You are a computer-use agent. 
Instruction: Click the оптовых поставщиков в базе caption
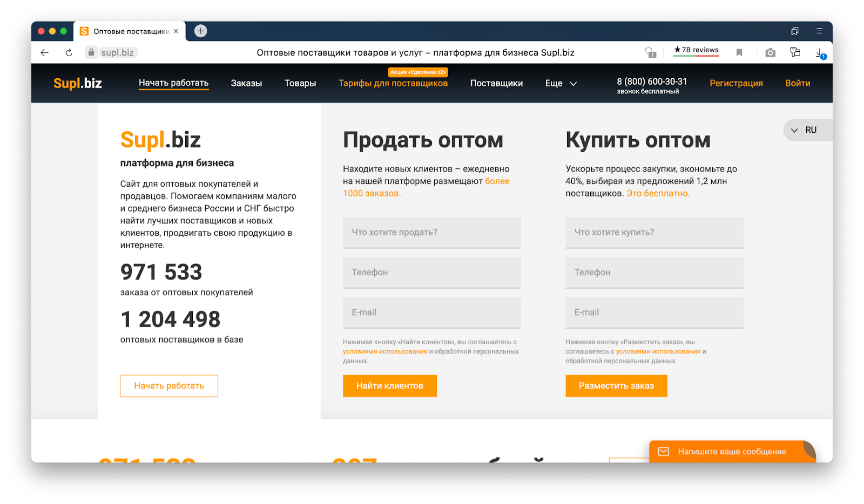point(181,339)
